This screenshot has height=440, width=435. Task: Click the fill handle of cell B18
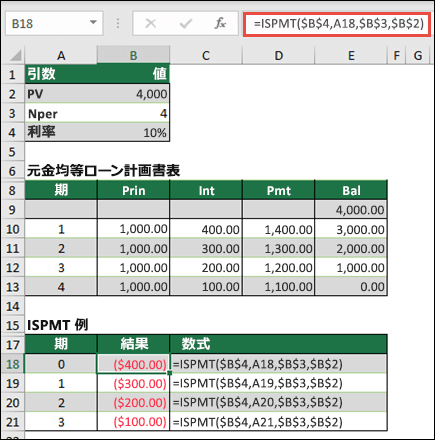coord(170,373)
